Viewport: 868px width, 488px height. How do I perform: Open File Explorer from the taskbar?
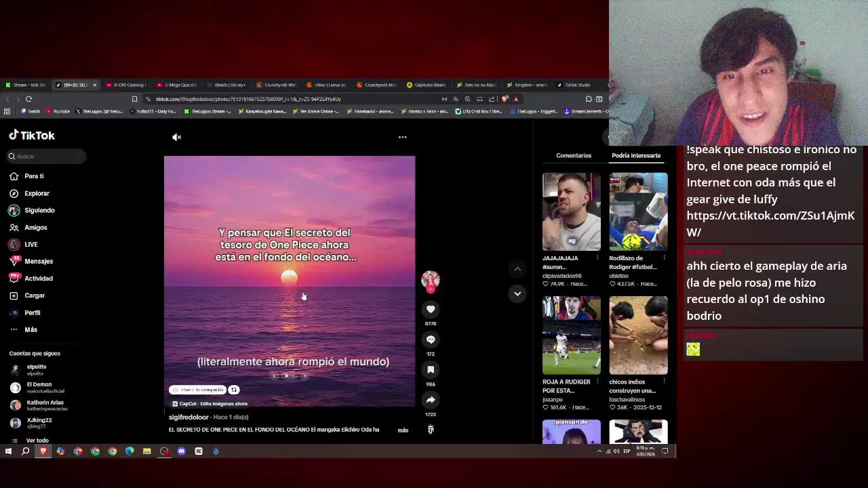pyautogui.click(x=146, y=451)
